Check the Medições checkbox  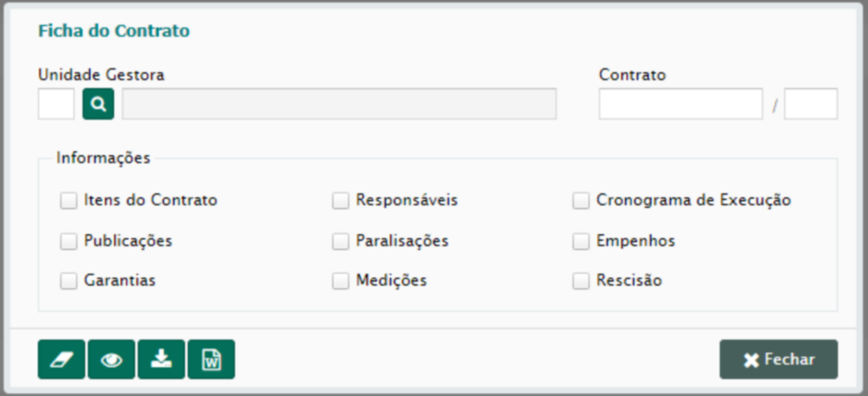coord(340,281)
